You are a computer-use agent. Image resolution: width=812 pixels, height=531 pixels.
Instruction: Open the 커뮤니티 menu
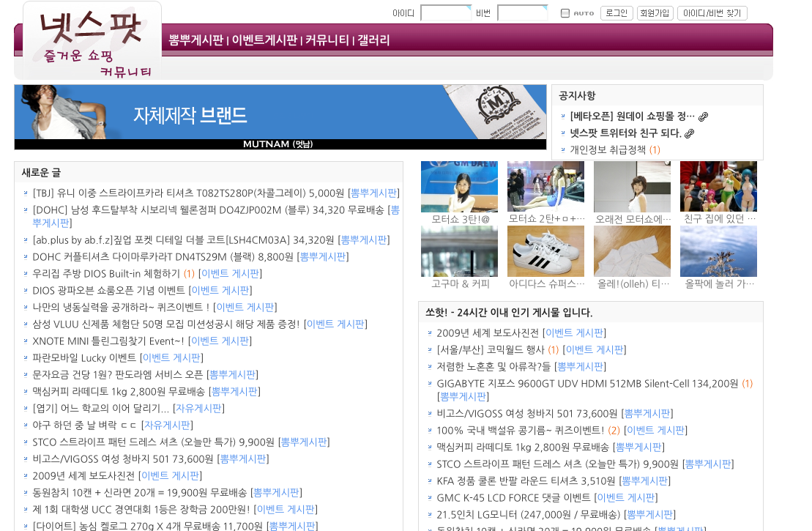click(327, 40)
